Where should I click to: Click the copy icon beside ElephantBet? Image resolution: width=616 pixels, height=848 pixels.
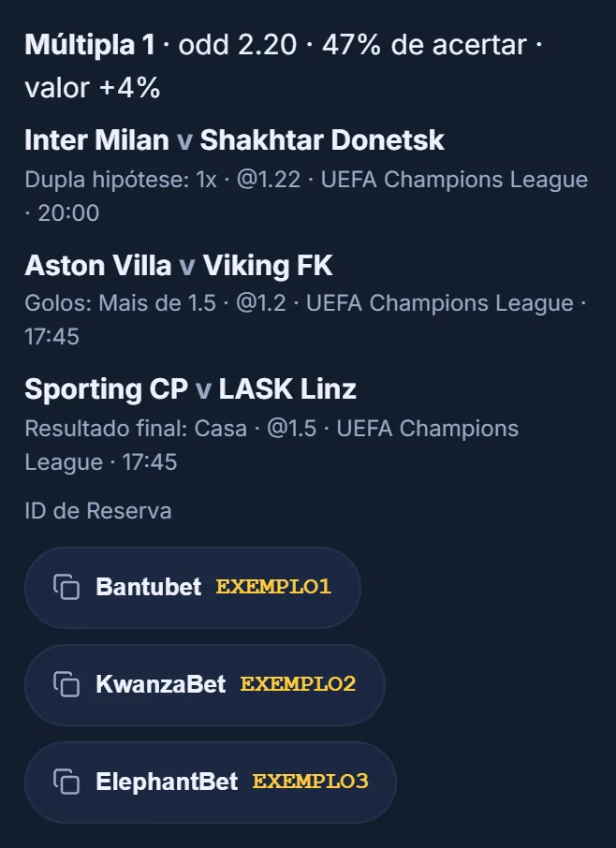point(66,782)
